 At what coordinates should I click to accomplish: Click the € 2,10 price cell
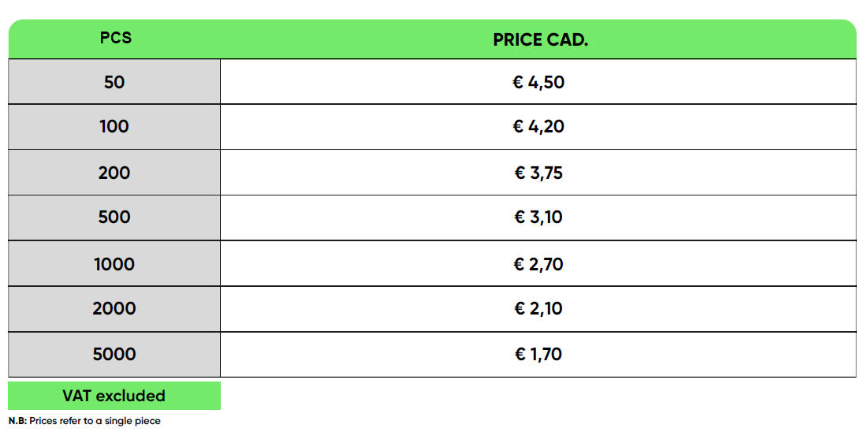(538, 309)
